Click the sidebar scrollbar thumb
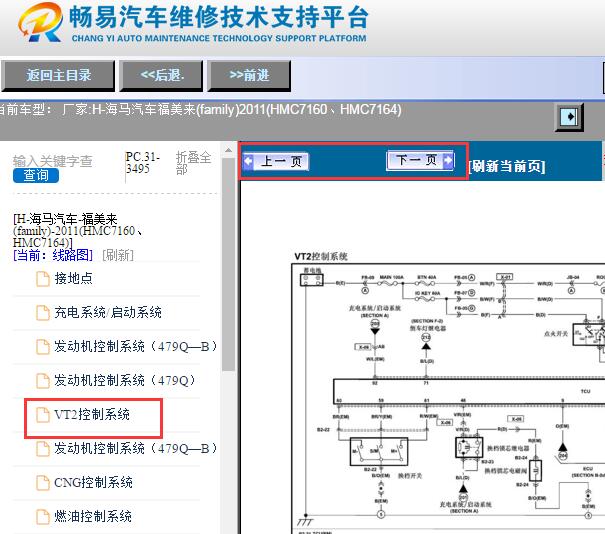Viewport: 605px width, 534px height. [x=228, y=264]
